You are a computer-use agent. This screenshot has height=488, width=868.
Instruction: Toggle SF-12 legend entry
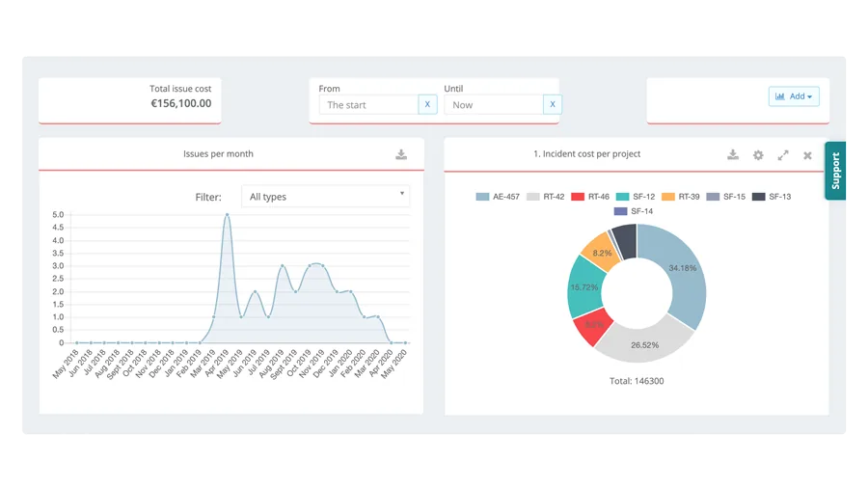coord(636,197)
